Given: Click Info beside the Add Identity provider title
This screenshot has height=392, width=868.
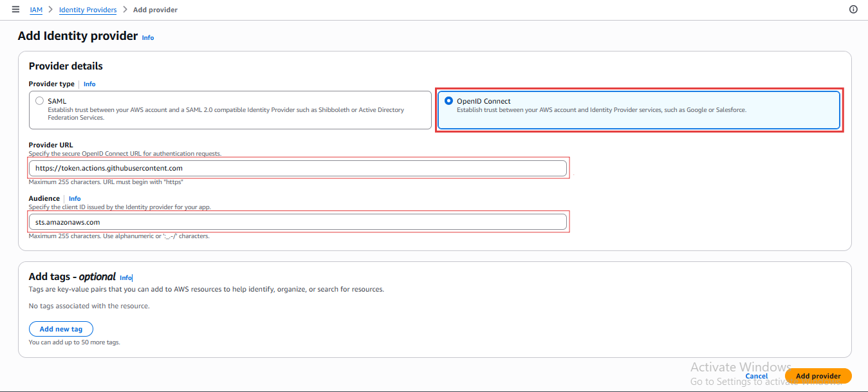Looking at the screenshot, I should point(147,37).
